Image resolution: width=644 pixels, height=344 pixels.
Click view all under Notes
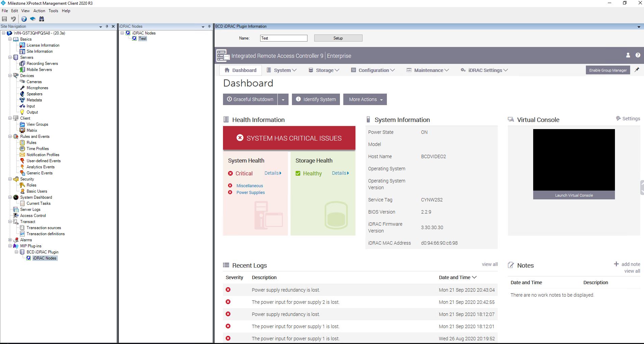click(x=632, y=271)
